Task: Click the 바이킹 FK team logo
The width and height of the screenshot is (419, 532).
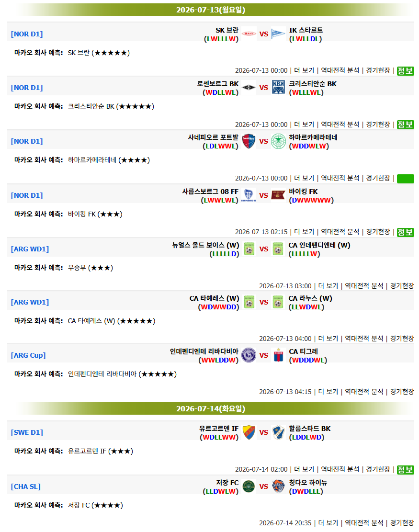Action: coord(278,195)
